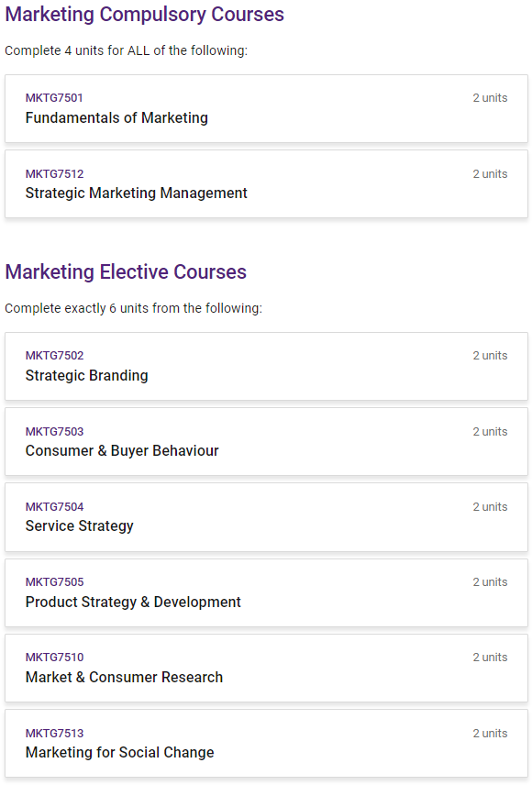The width and height of the screenshot is (532, 785).
Task: Open Market & Consumer Research course
Action: [124, 677]
